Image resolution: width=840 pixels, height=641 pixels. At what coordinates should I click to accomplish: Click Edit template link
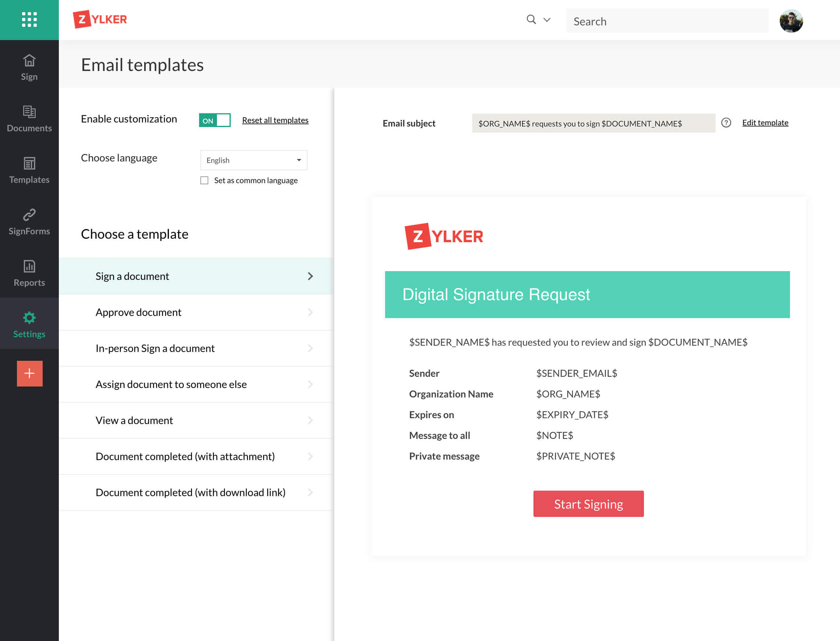(x=765, y=122)
